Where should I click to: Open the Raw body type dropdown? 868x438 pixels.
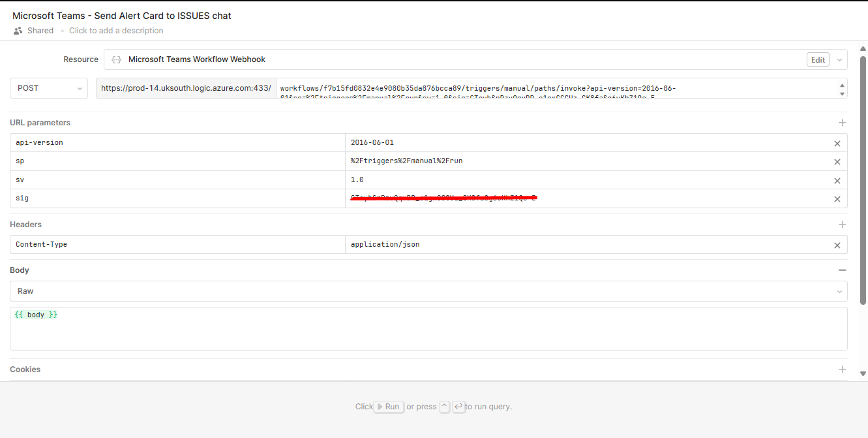(428, 291)
